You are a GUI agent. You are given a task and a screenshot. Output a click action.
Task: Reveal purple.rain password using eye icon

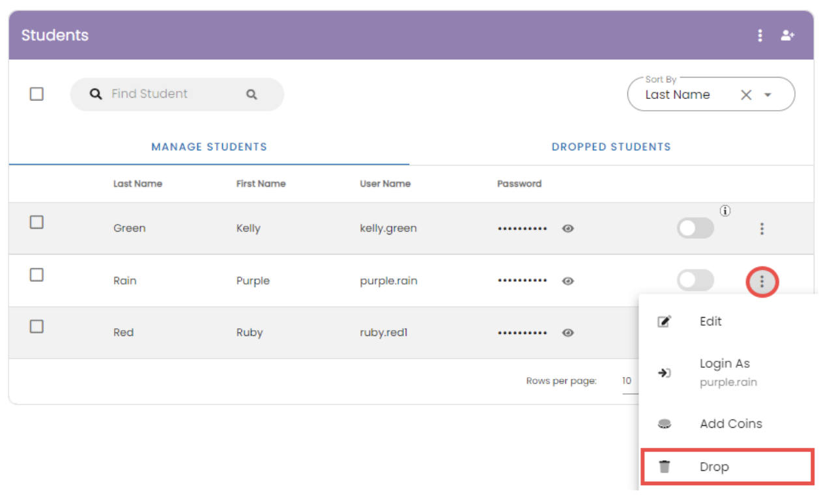[568, 281]
